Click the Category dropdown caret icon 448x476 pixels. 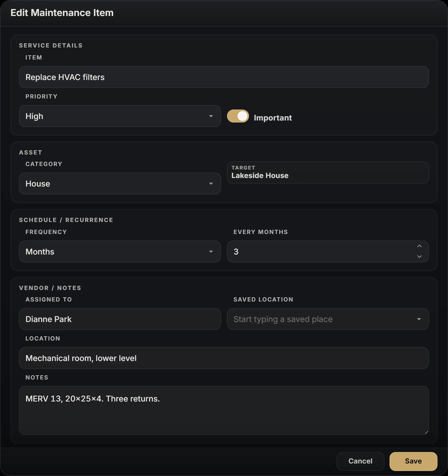point(211,184)
